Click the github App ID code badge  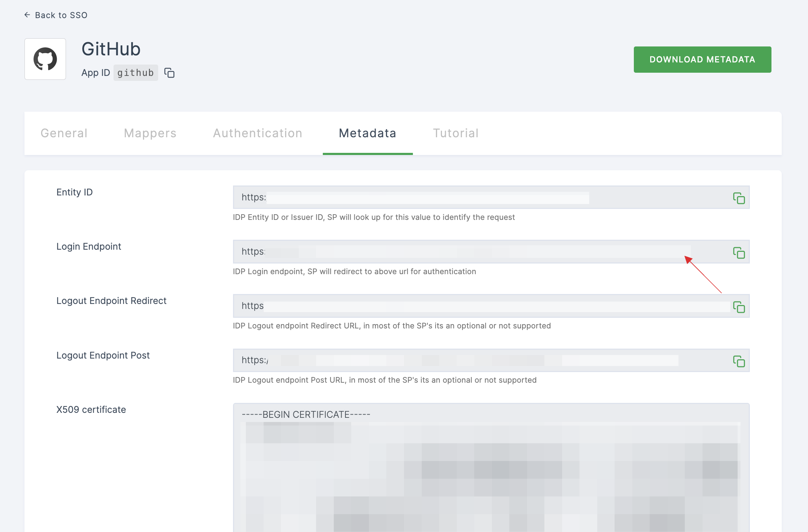click(x=135, y=73)
